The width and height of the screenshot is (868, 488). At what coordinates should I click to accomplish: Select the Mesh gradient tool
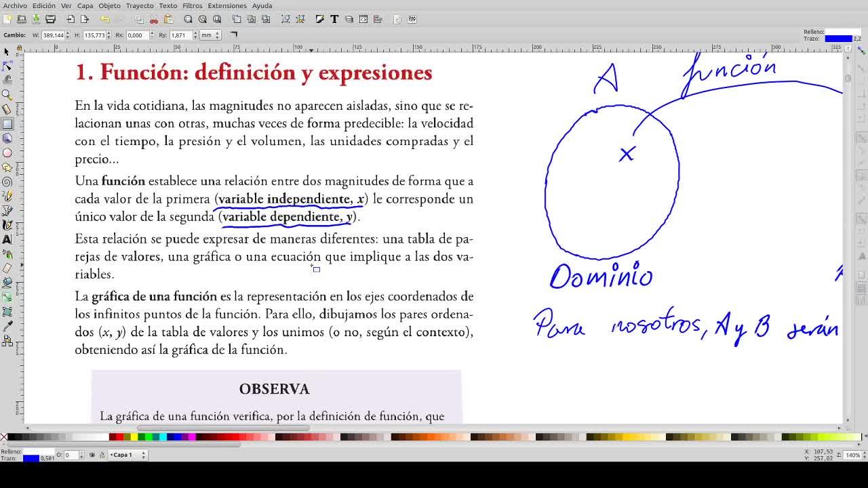[7, 312]
